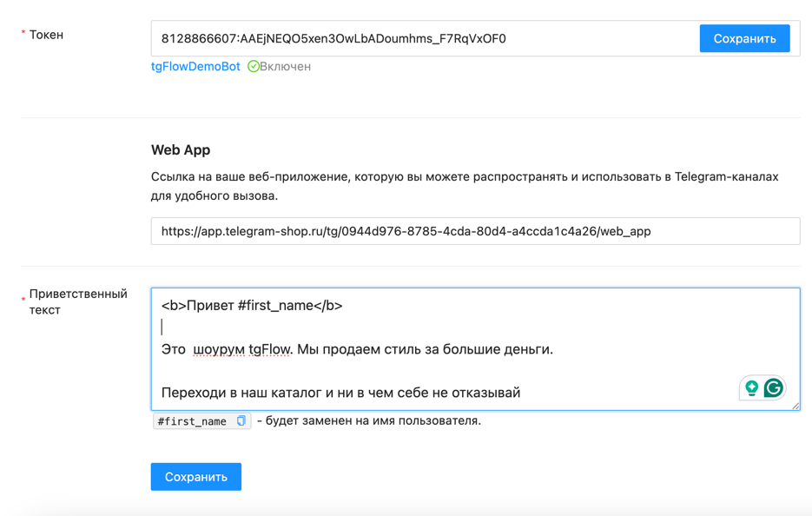This screenshot has height=516, width=812.
Task: Click the #first_name tag chip
Action: [201, 420]
